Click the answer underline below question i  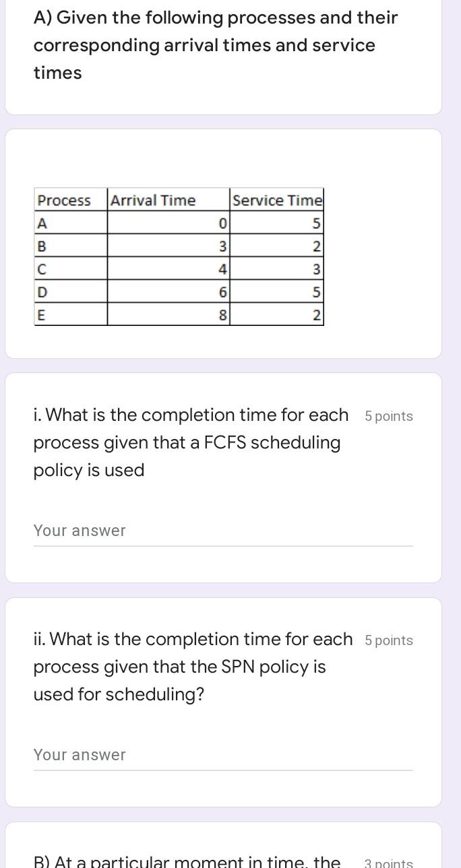[223, 543]
